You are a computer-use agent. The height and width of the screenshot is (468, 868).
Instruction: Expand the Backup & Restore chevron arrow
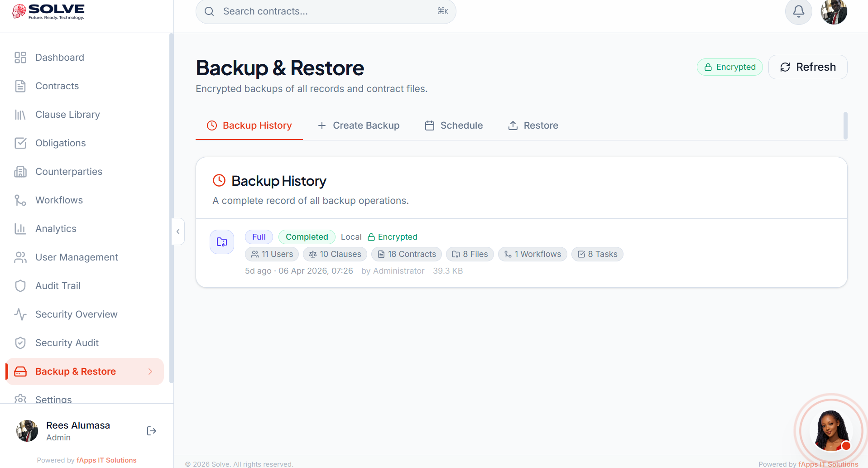pyautogui.click(x=150, y=372)
